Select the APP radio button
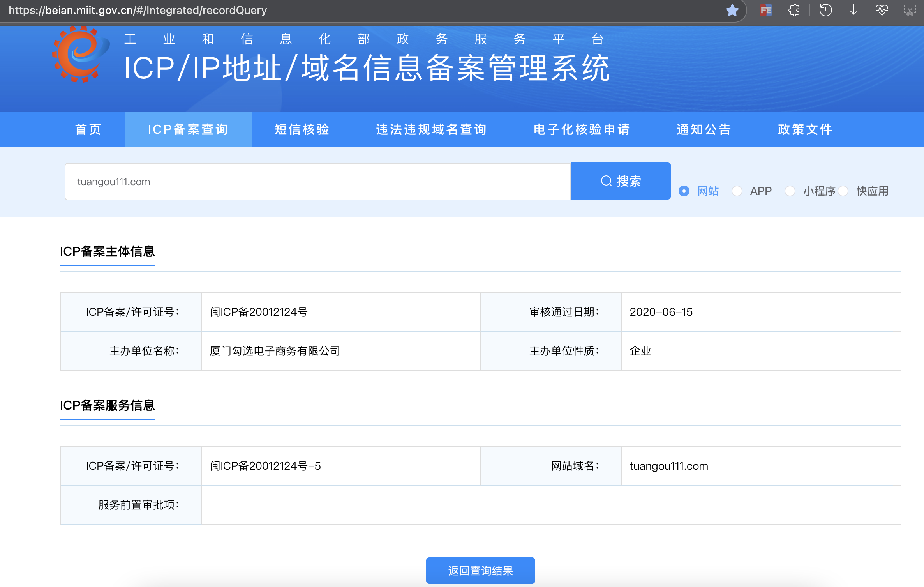This screenshot has height=587, width=924. point(737,191)
